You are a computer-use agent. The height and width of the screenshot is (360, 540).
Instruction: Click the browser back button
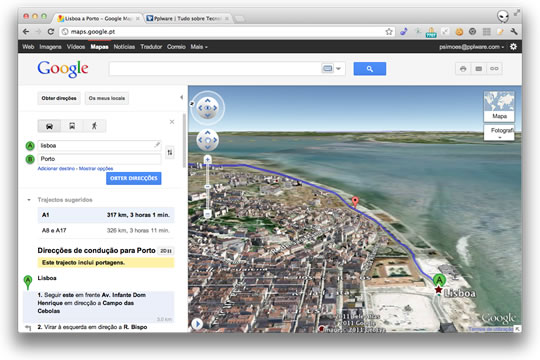(26, 32)
